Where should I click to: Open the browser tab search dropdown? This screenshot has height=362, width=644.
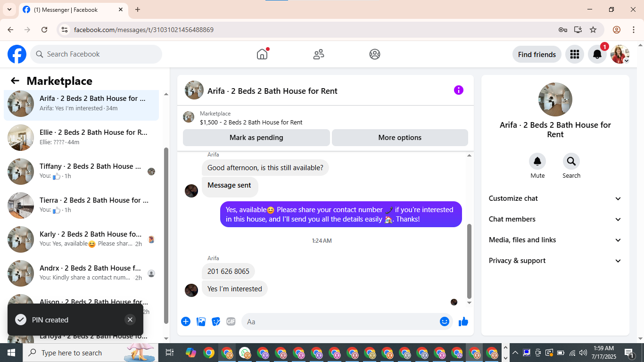click(9, 9)
